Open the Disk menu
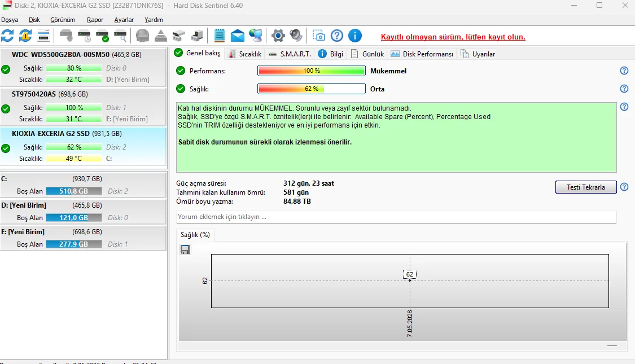635x364 pixels. 34,20
